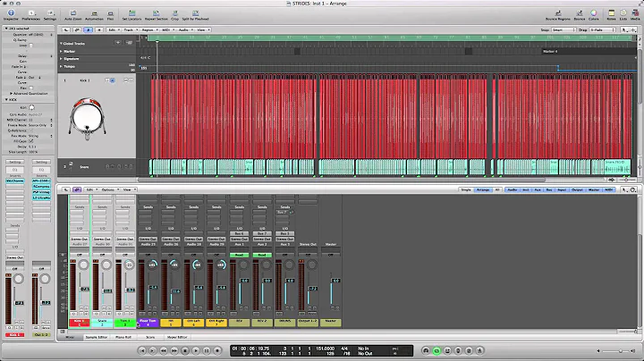Open Preferences from the toolbar
This screenshot has width=644, height=361.
31,15
